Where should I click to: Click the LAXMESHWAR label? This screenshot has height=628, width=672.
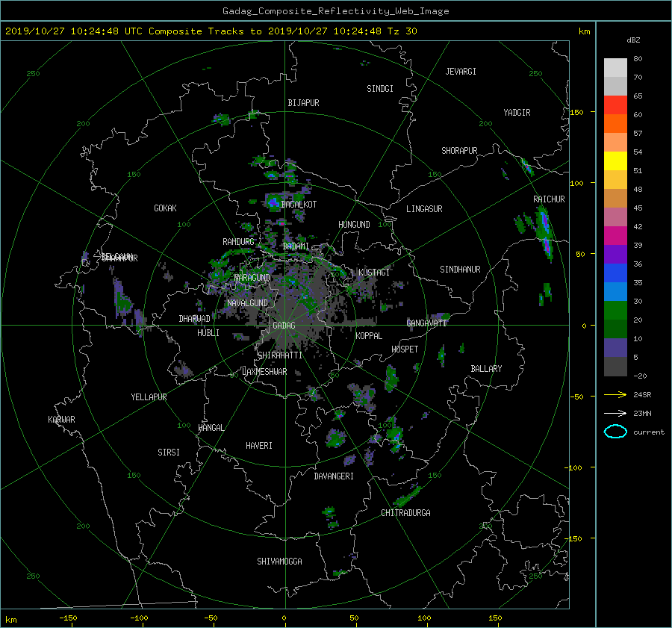(265, 372)
